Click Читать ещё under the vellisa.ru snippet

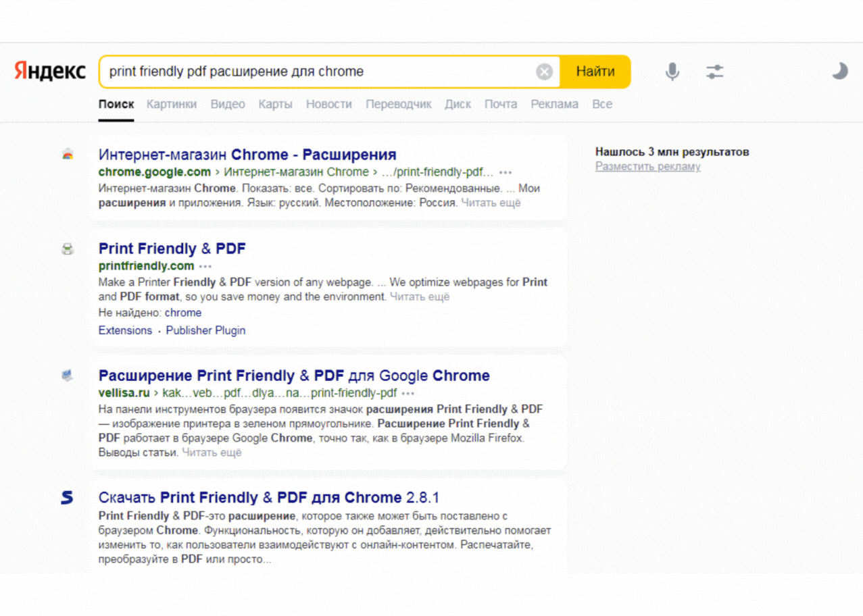coord(212,453)
